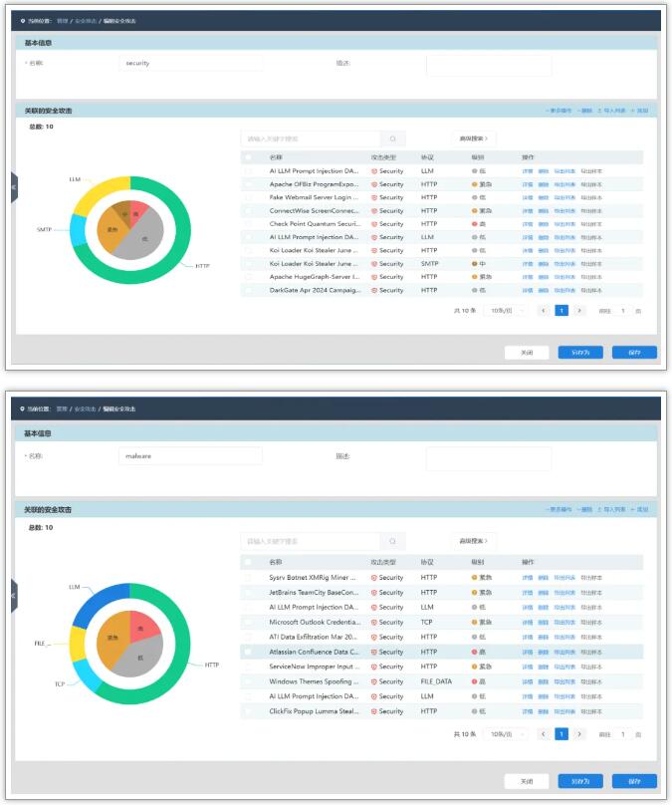672x805 pixels.
Task: Open 10条/页 page size dropdown in malware panel
Action: 501,733
